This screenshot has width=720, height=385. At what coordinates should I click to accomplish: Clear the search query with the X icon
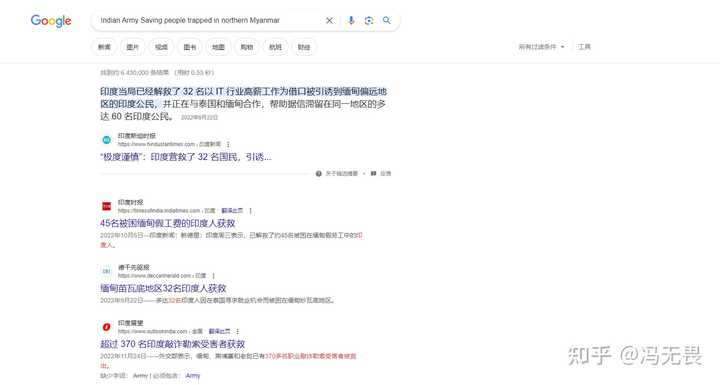click(329, 21)
